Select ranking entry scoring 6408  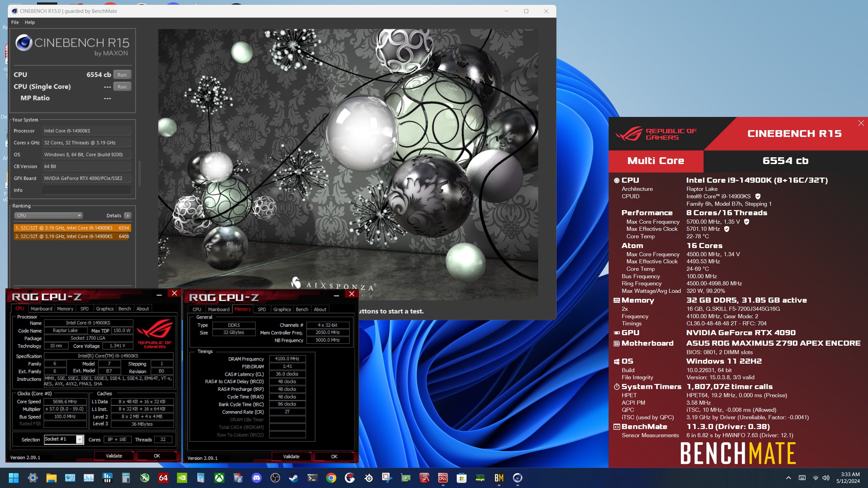(x=72, y=237)
